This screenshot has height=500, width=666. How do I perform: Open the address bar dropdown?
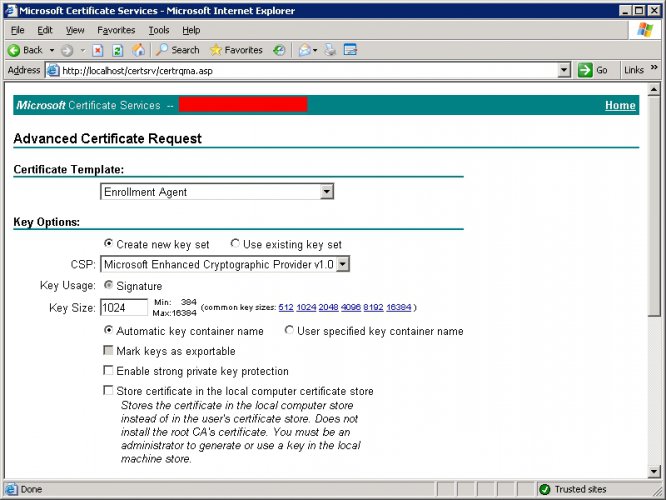(x=564, y=70)
